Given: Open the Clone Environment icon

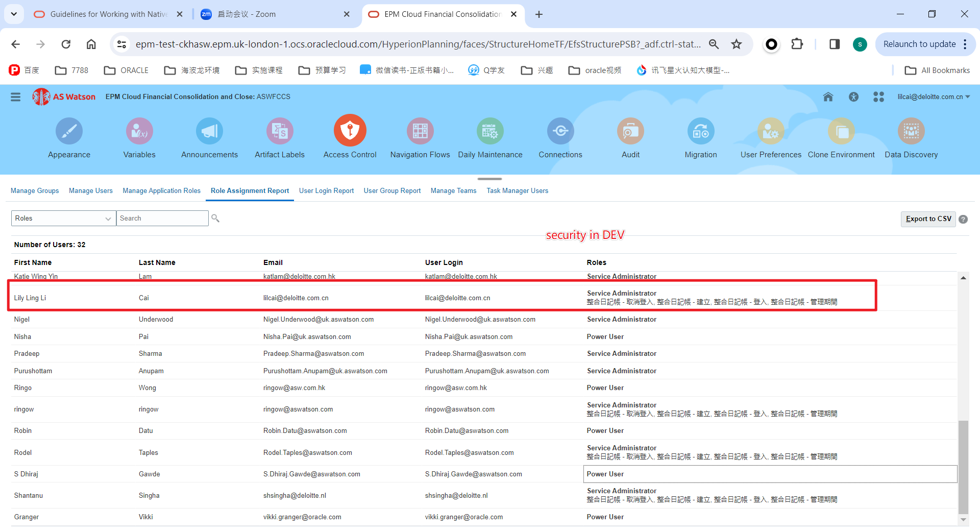Looking at the screenshot, I should (x=841, y=131).
